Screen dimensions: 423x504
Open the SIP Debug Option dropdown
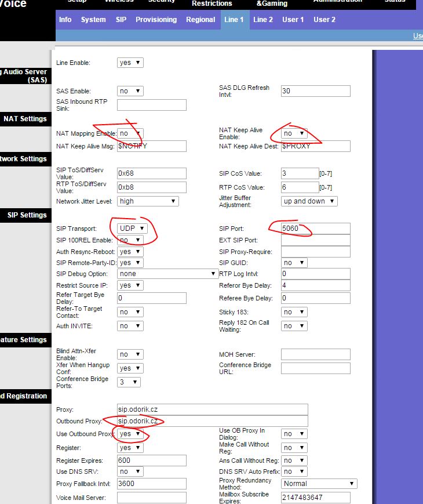[x=167, y=274]
